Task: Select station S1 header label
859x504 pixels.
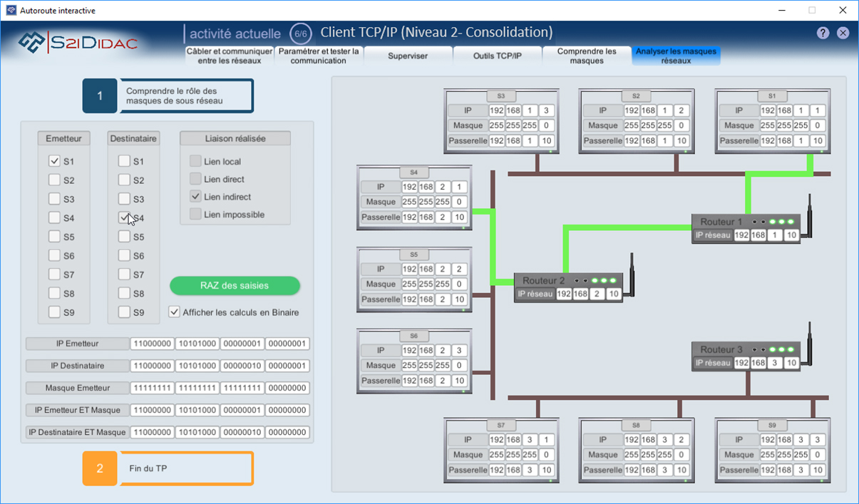Action: pos(772,96)
